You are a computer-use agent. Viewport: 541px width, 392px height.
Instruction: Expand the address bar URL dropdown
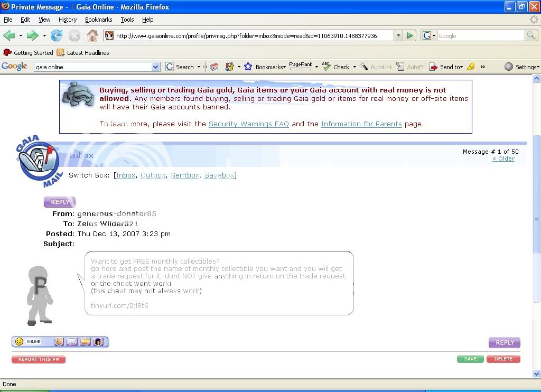pos(398,36)
